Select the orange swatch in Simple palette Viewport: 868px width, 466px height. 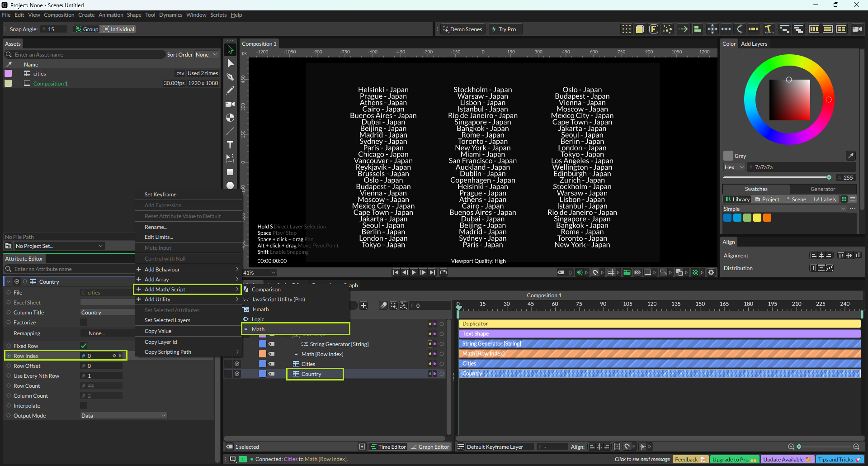[x=767, y=218]
